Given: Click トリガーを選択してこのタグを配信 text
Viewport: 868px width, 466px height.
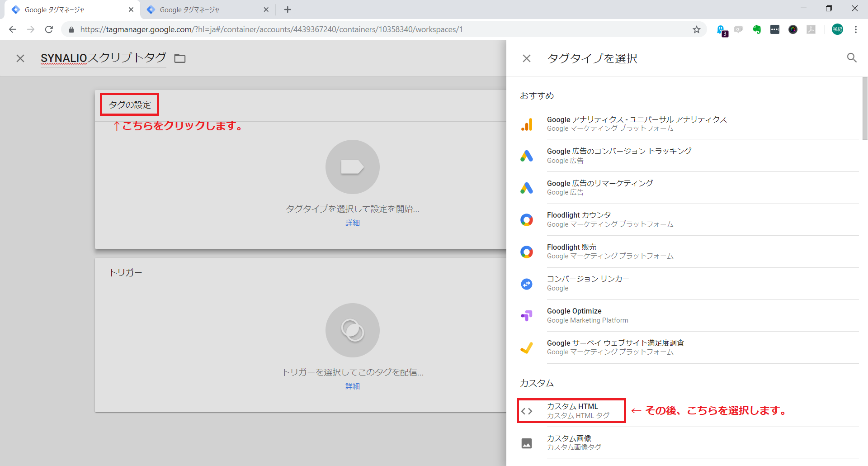Looking at the screenshot, I should (x=353, y=372).
